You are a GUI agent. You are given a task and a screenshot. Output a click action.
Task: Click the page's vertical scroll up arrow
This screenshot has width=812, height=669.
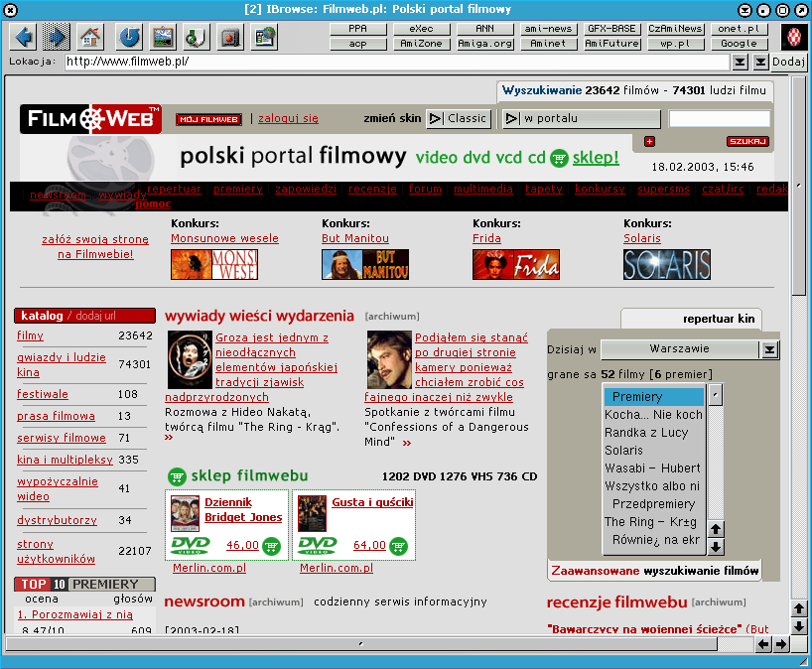(798, 609)
